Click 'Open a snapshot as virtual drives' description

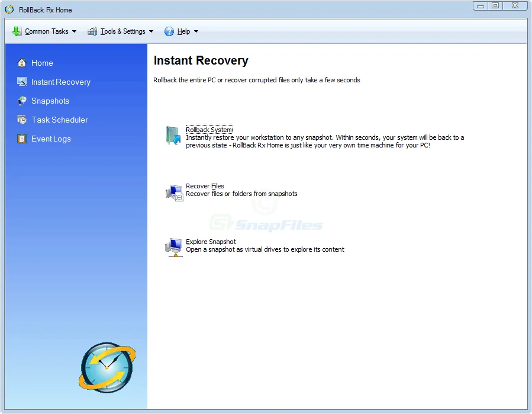[265, 249]
